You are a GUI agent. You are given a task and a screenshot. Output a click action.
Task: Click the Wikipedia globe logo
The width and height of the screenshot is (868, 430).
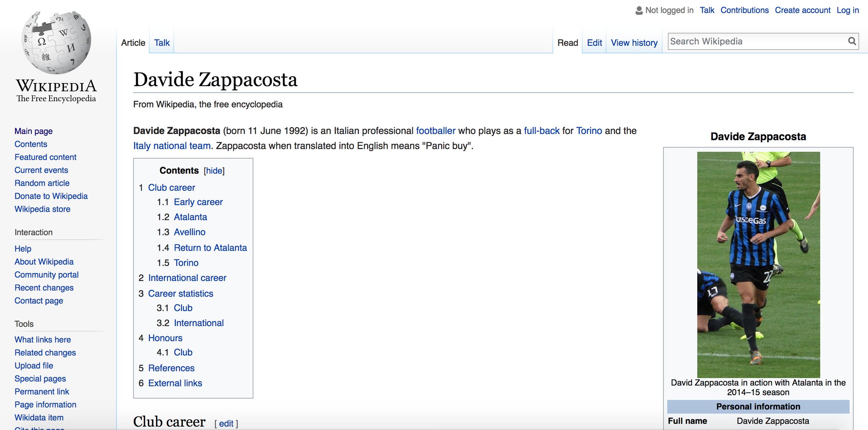56,42
